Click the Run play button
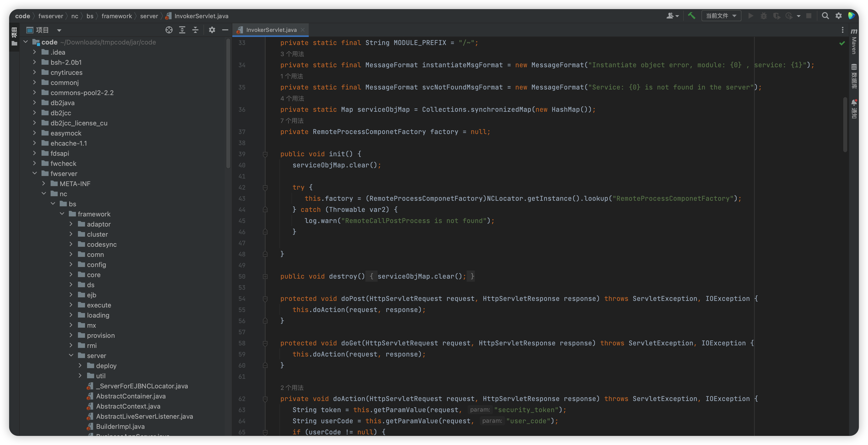Screen dimensions: 868x445 [750, 16]
